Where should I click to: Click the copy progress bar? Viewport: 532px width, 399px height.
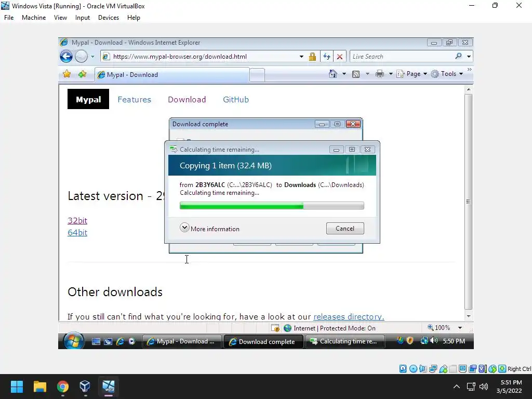tap(272, 206)
